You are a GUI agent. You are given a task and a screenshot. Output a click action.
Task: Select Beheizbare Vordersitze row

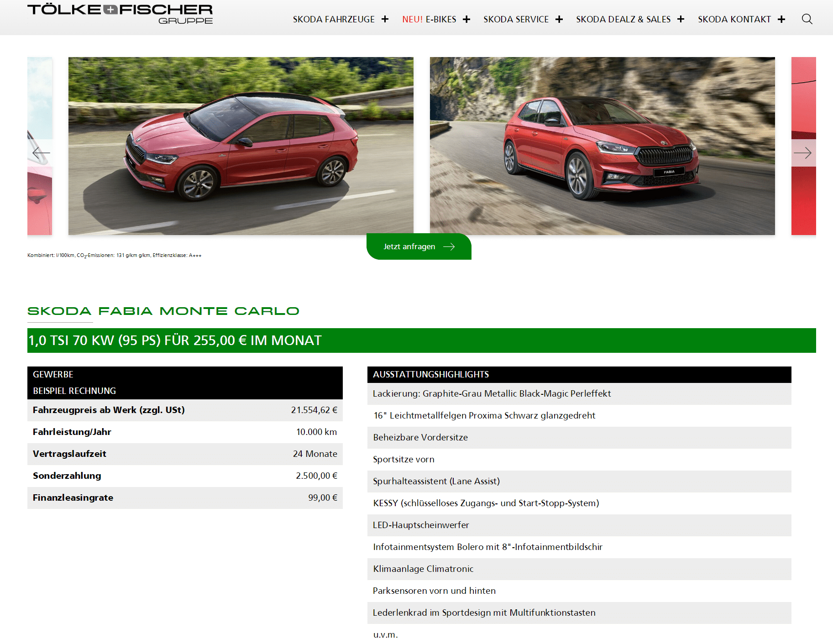tap(579, 437)
